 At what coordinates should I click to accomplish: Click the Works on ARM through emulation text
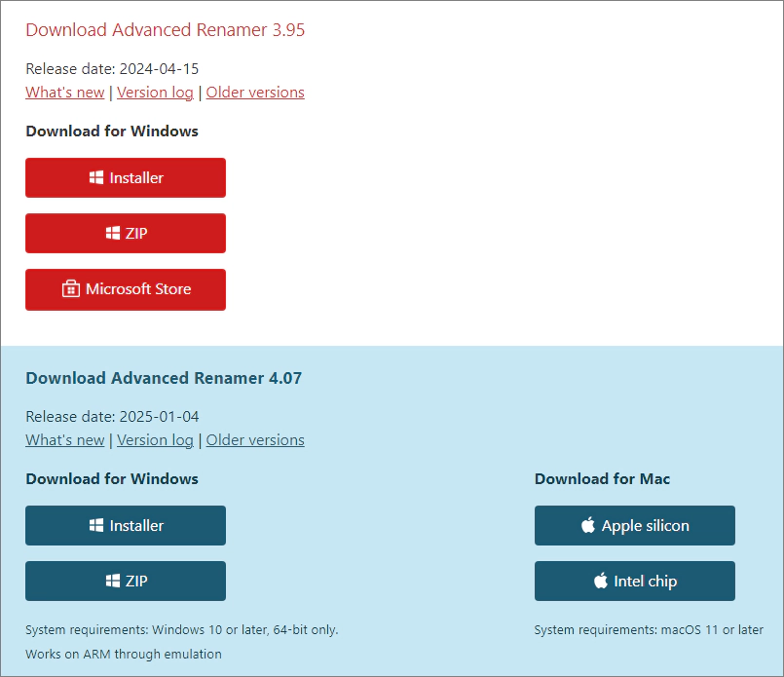124,654
